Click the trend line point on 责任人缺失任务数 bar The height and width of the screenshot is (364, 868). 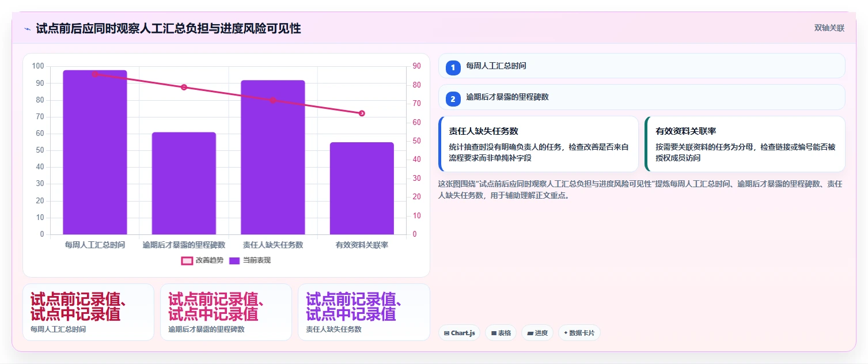(273, 100)
